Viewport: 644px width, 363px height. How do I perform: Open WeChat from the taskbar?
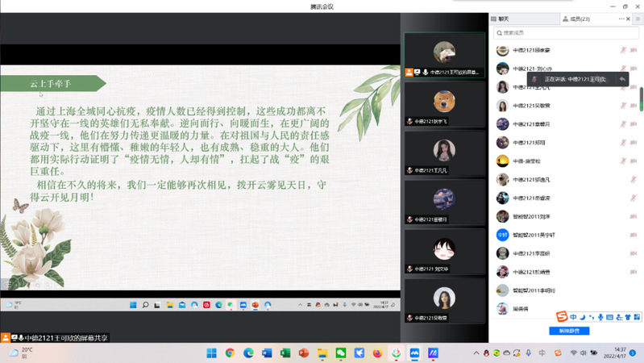(x=340, y=353)
